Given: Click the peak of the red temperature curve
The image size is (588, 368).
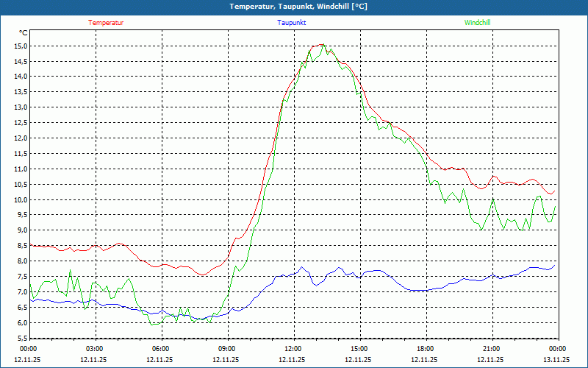Looking at the screenshot, I should (x=319, y=45).
